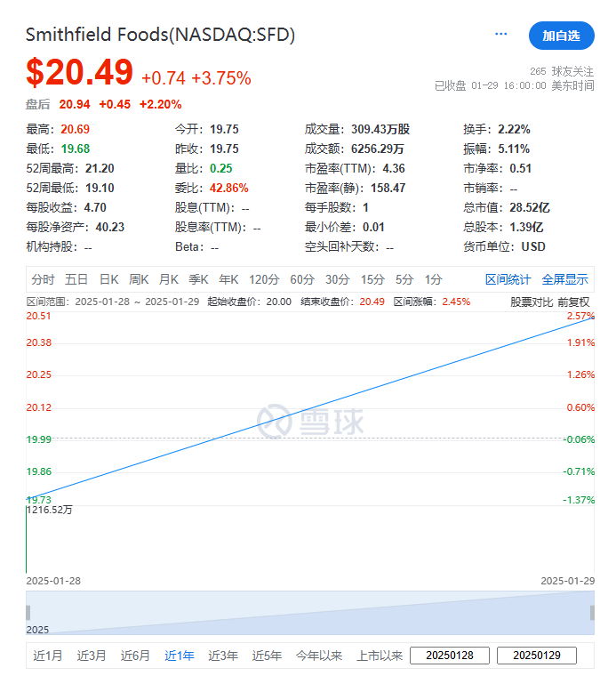Viewport: 616px width, 676px height.
Task: Open the three-dot more options menu
Action: [500, 34]
